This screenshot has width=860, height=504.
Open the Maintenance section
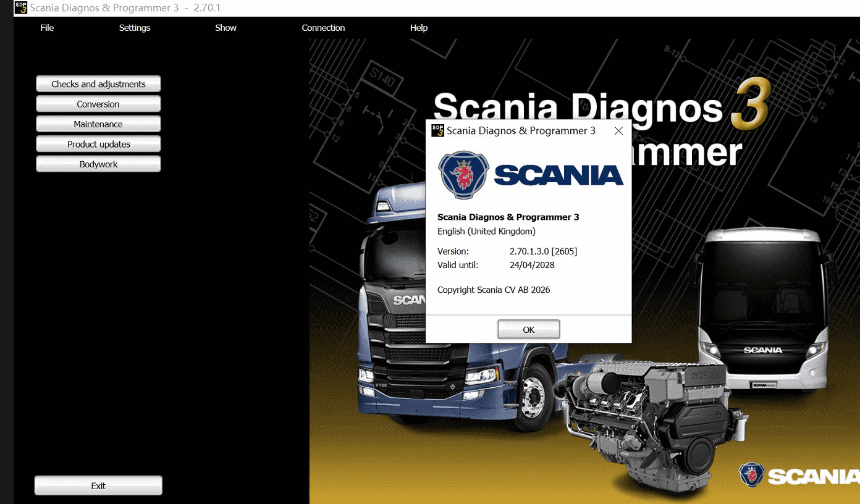(x=98, y=124)
